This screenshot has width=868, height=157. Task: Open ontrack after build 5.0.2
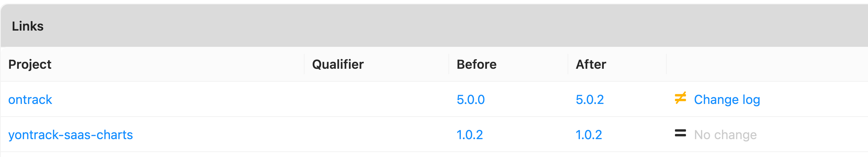click(589, 100)
